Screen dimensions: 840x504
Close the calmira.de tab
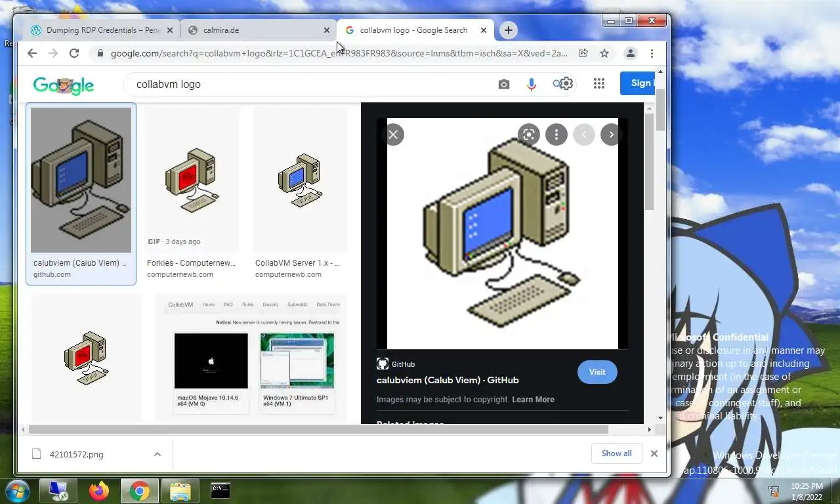click(x=327, y=30)
